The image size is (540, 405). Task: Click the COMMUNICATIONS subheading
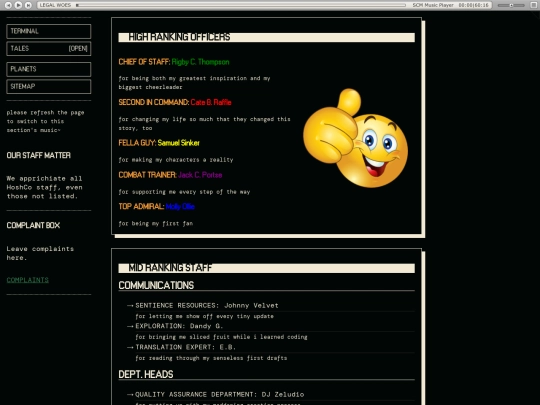pyautogui.click(x=156, y=285)
